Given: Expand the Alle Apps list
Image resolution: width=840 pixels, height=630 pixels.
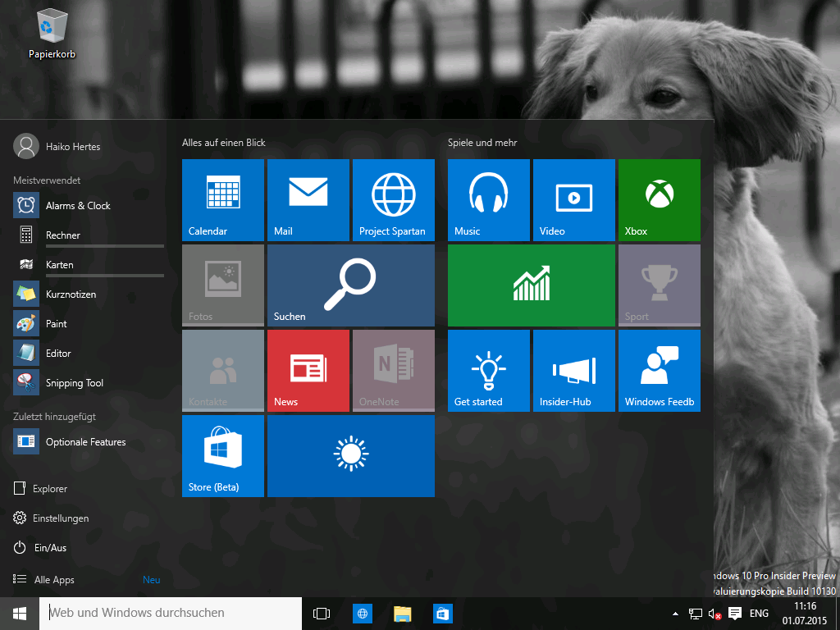Looking at the screenshot, I should tap(54, 580).
